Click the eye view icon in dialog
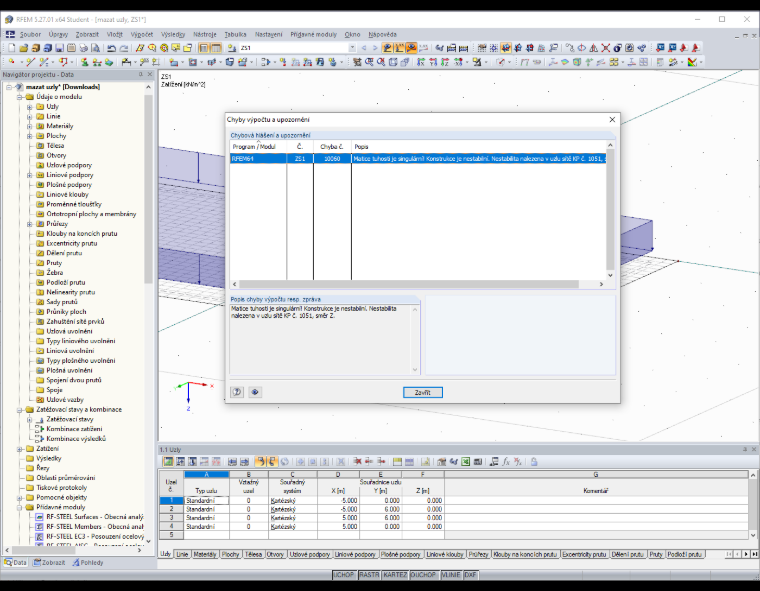Screen dimensions: 760x591 (255, 392)
